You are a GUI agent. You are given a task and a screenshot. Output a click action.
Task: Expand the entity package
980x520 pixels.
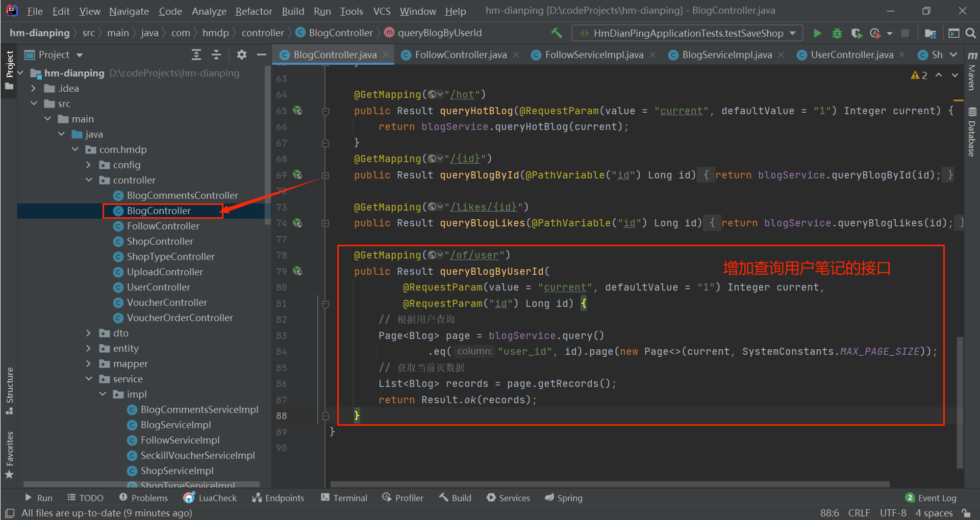coord(89,348)
